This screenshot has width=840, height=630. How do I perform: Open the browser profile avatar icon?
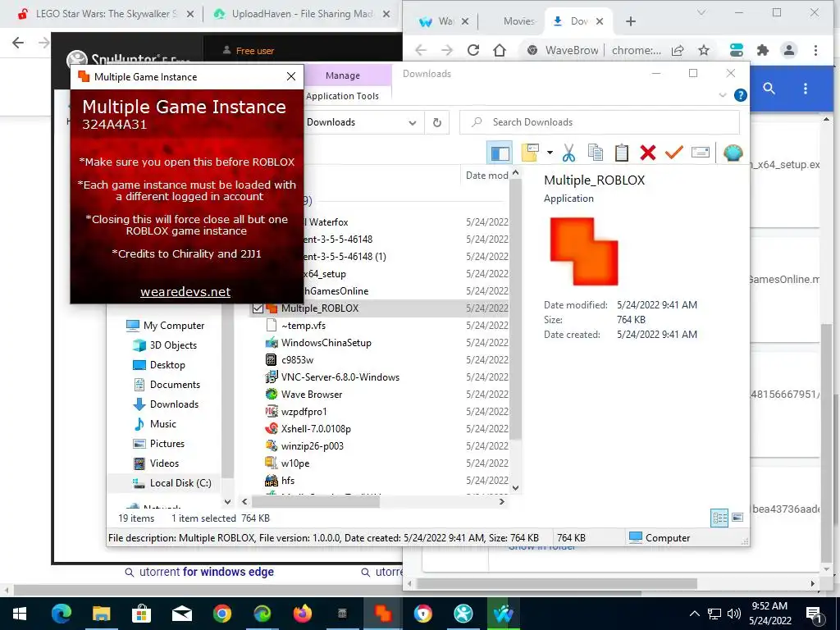coord(789,50)
